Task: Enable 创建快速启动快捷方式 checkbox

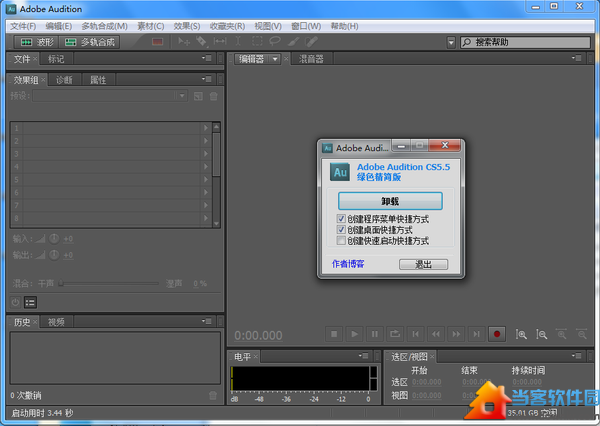Action: pos(342,240)
